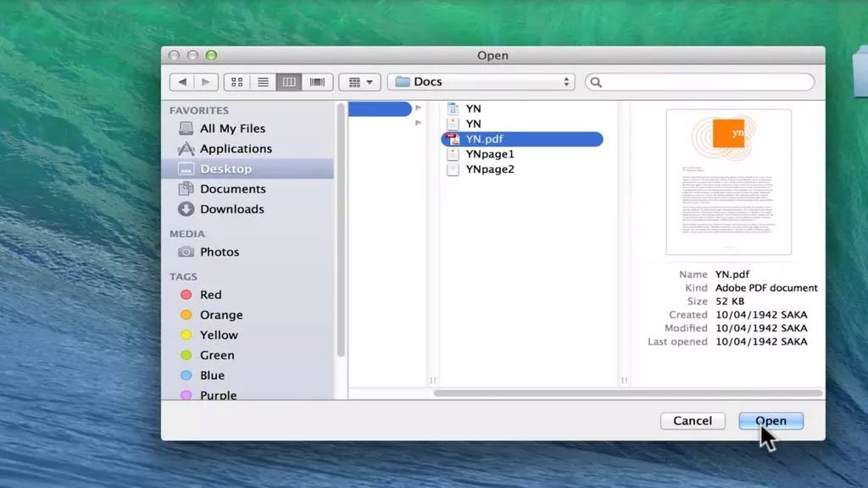This screenshot has width=868, height=488.
Task: Click the search field
Action: 699,82
